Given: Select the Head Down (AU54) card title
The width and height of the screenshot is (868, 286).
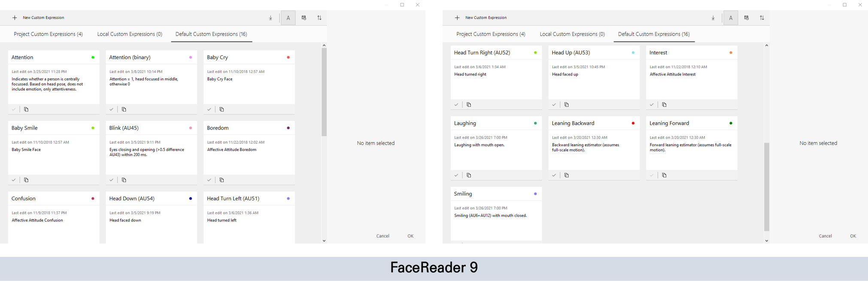Looking at the screenshot, I should pos(132,199).
